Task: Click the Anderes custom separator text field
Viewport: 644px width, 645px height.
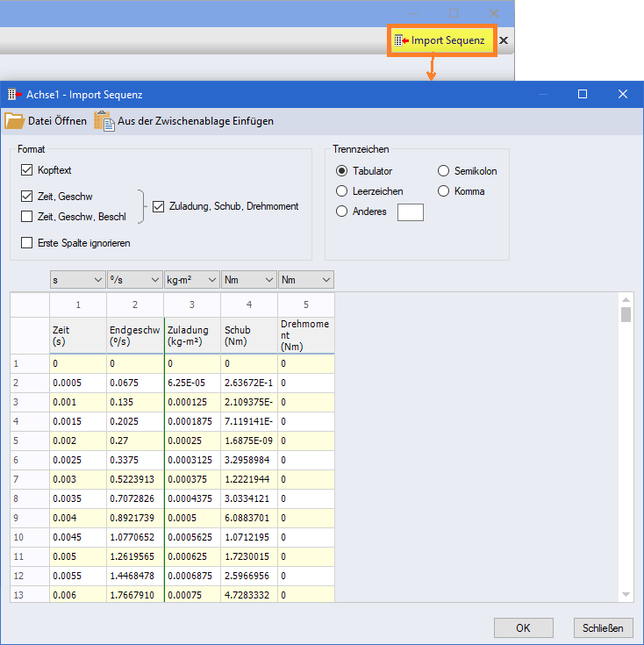Action: [x=410, y=211]
